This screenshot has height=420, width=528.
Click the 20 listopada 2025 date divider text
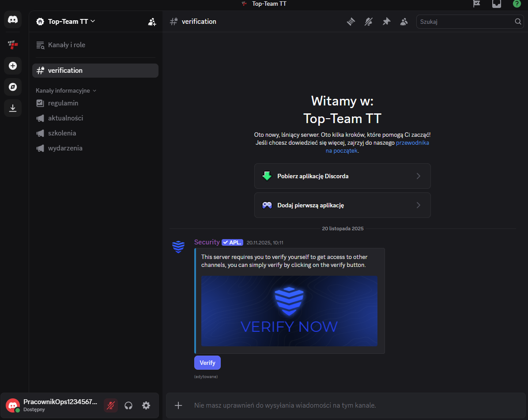click(343, 229)
